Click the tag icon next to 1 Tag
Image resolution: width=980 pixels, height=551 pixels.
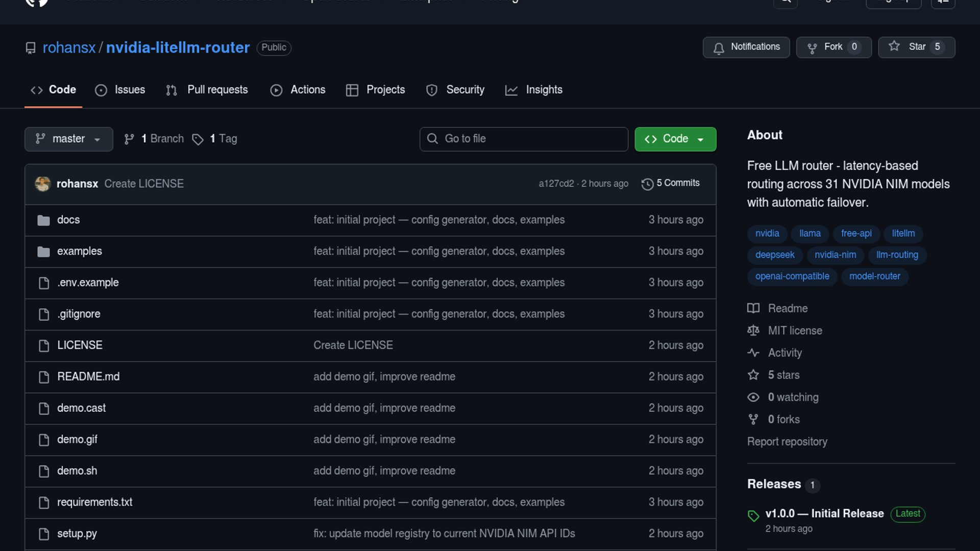click(x=198, y=139)
